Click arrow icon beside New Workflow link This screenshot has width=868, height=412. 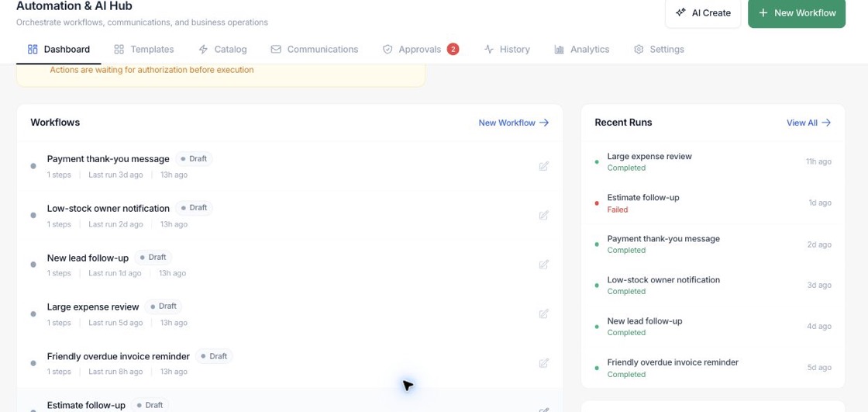[544, 123]
